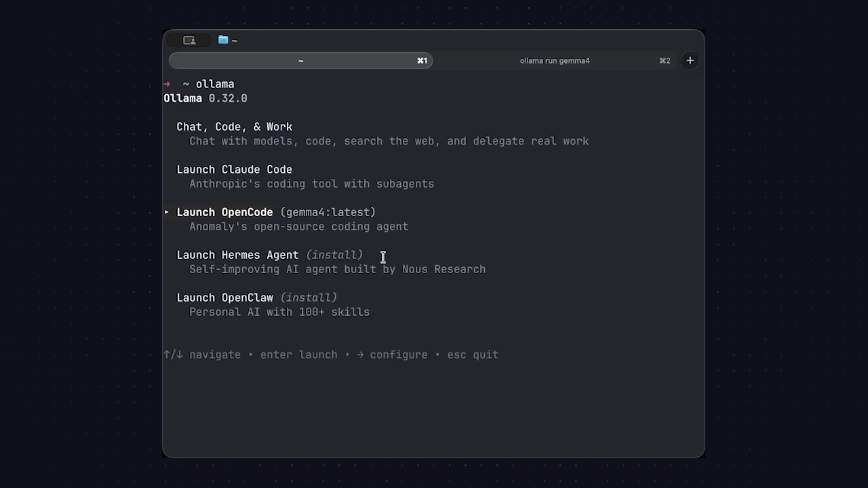The height and width of the screenshot is (488, 868).
Task: Click the ⌘2 shortcut badge on second tab
Action: point(665,60)
